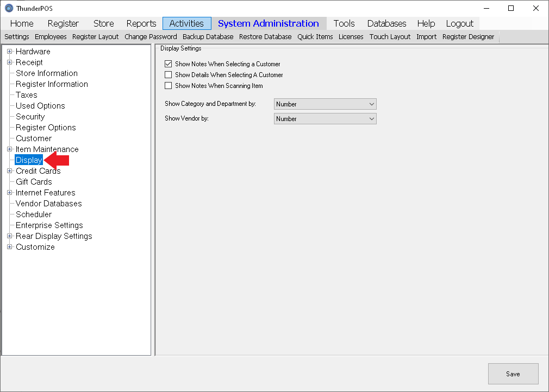Expand the Customize tree node
Viewport: 549px width, 392px height.
pos(9,247)
